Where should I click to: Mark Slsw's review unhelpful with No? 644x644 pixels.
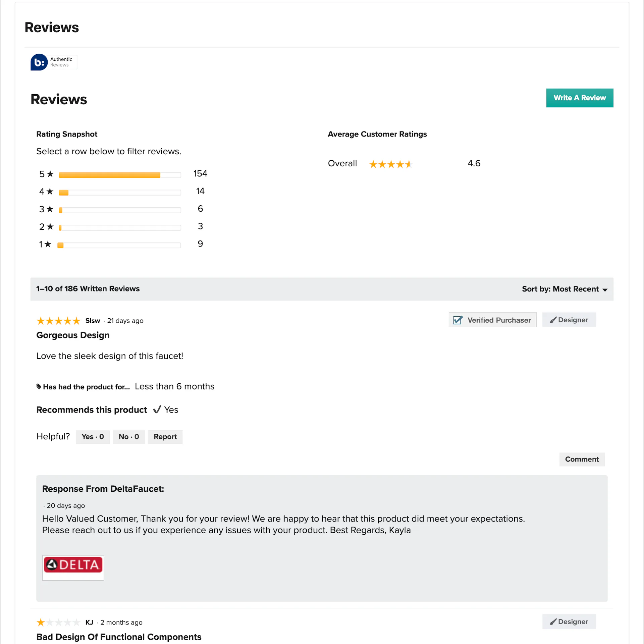(128, 437)
